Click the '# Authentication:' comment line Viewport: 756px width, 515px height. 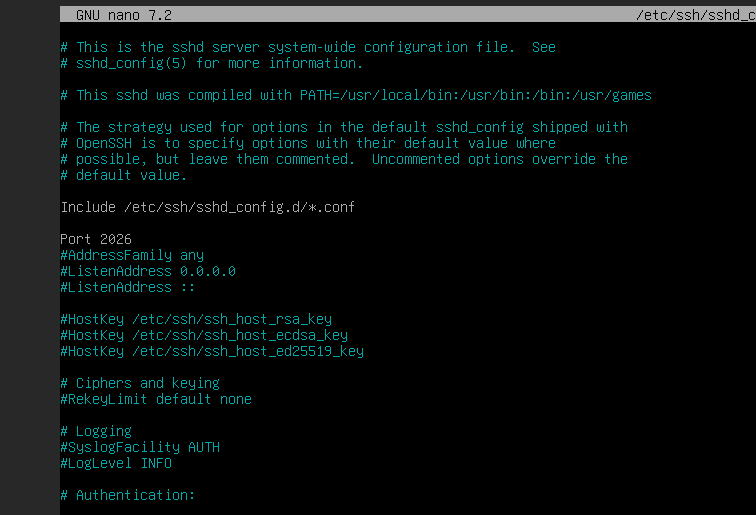pyautogui.click(x=128, y=495)
